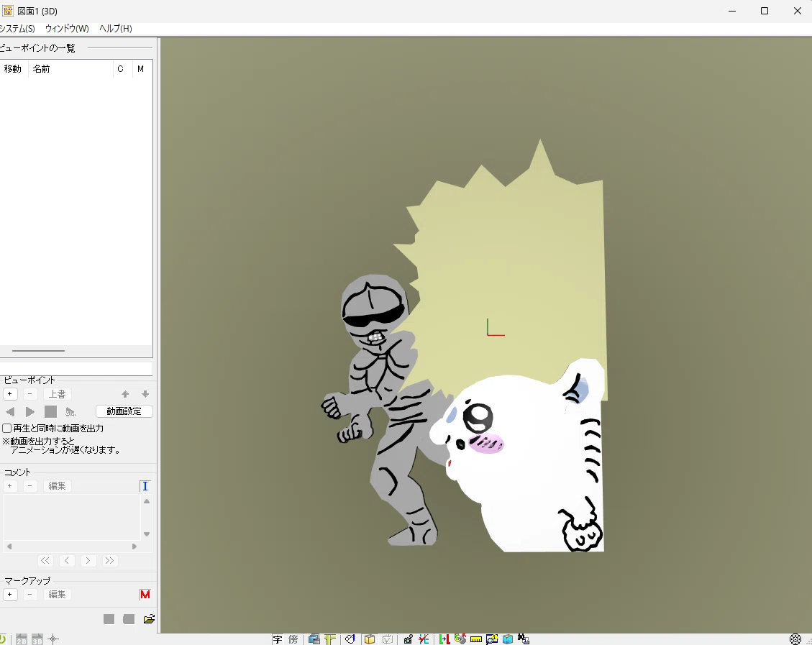Click the open folder icon in side panel
Screen dimensions: 812x645
tap(149, 619)
